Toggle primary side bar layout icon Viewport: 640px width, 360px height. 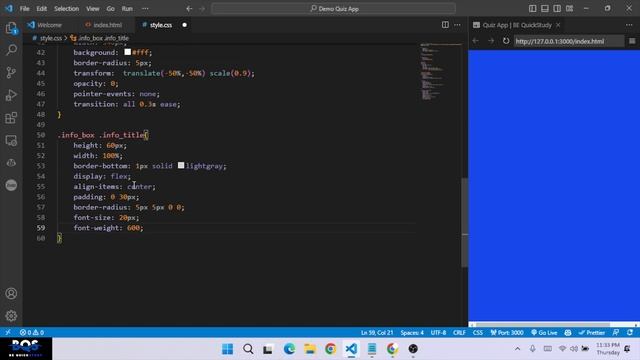533,9
